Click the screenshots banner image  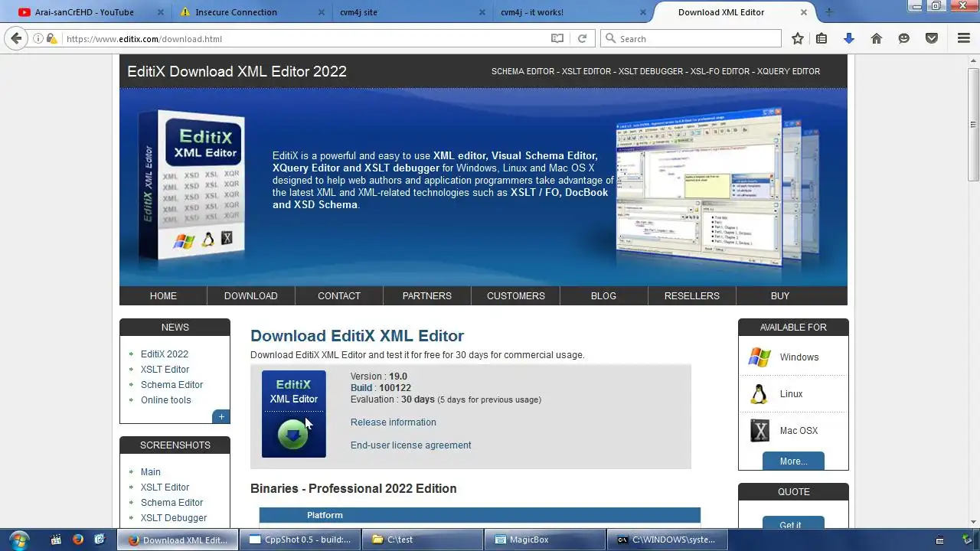(x=718, y=187)
